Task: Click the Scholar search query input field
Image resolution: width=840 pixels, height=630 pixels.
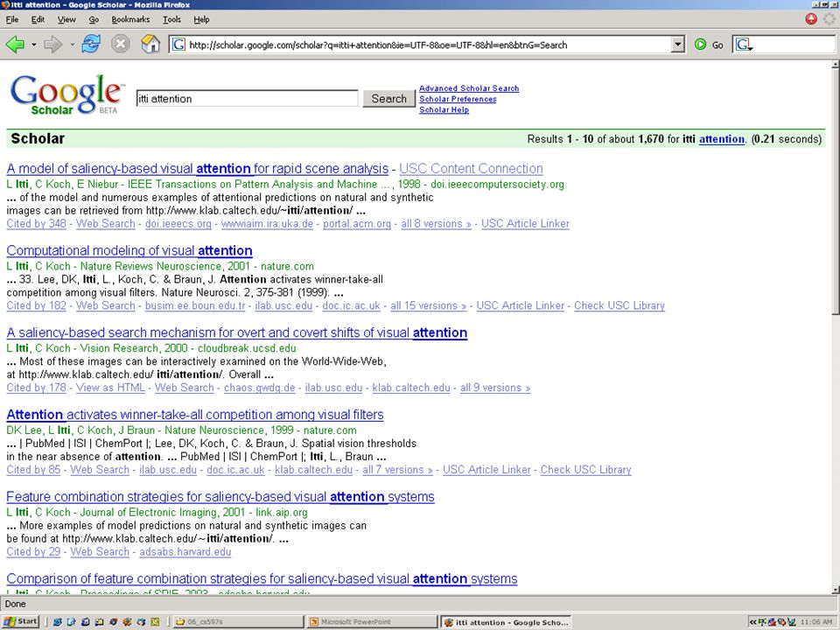Action: tap(247, 99)
